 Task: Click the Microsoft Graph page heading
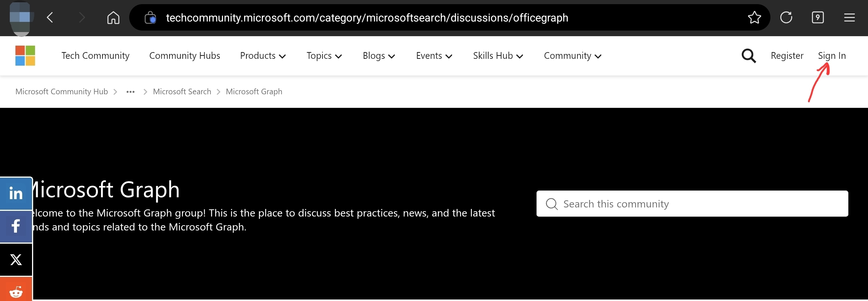click(106, 189)
